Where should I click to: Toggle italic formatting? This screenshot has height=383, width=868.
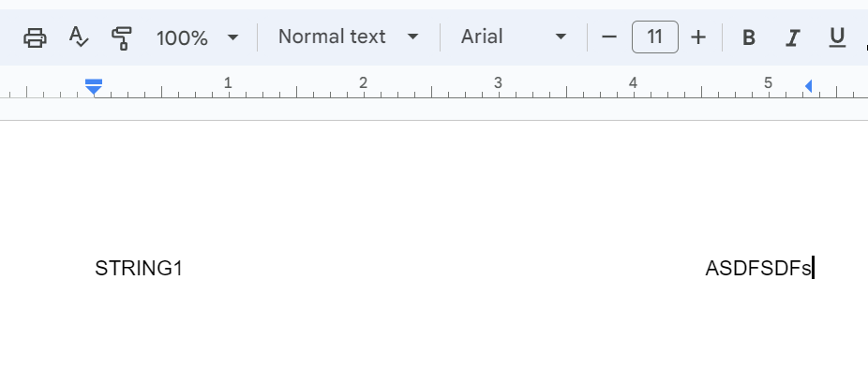pos(793,37)
